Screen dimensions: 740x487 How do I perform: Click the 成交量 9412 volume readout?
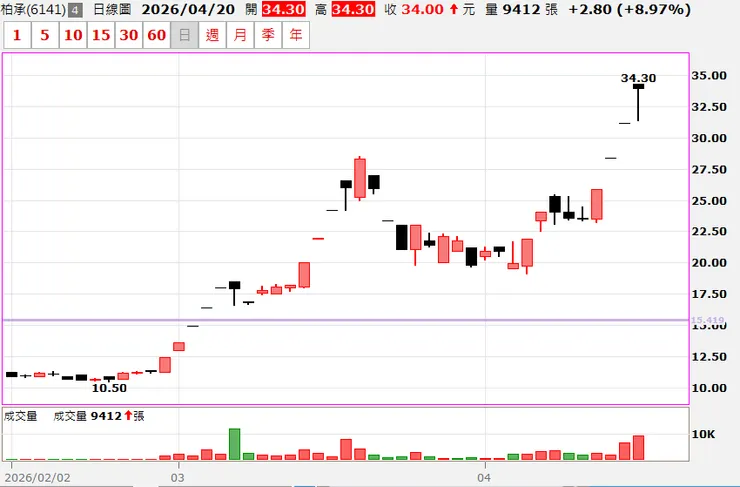pyautogui.click(x=99, y=416)
